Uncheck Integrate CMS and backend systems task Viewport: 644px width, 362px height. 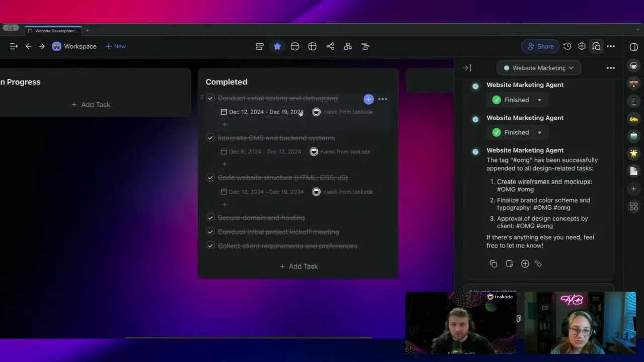click(210, 138)
